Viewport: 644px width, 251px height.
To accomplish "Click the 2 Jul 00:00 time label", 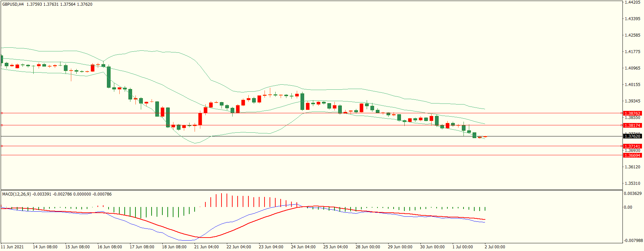I will pos(495,247).
